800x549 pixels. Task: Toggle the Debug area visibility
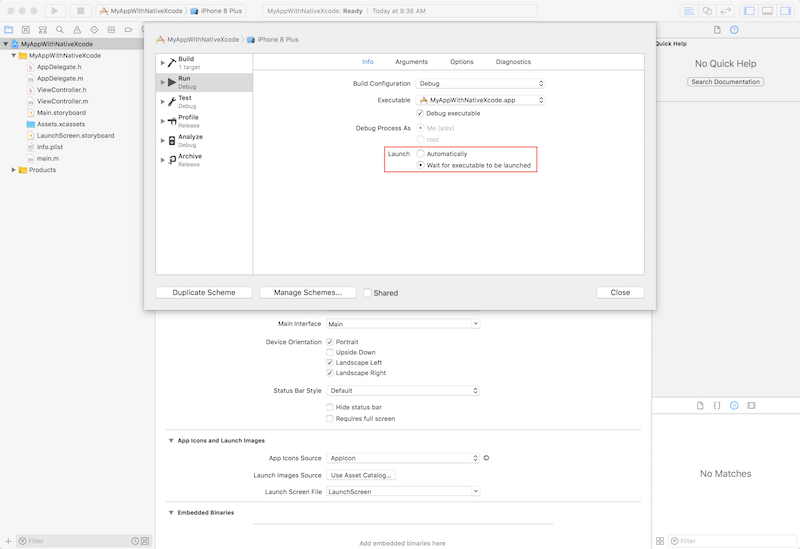767,11
